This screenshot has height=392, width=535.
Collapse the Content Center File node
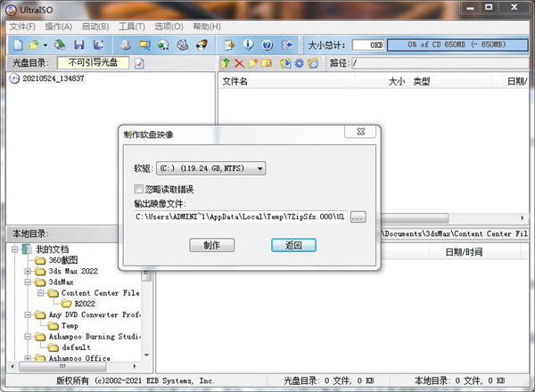tap(41, 293)
